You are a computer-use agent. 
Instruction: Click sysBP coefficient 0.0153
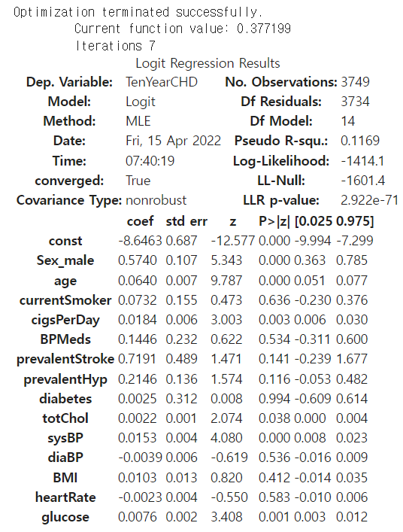pyautogui.click(x=138, y=438)
